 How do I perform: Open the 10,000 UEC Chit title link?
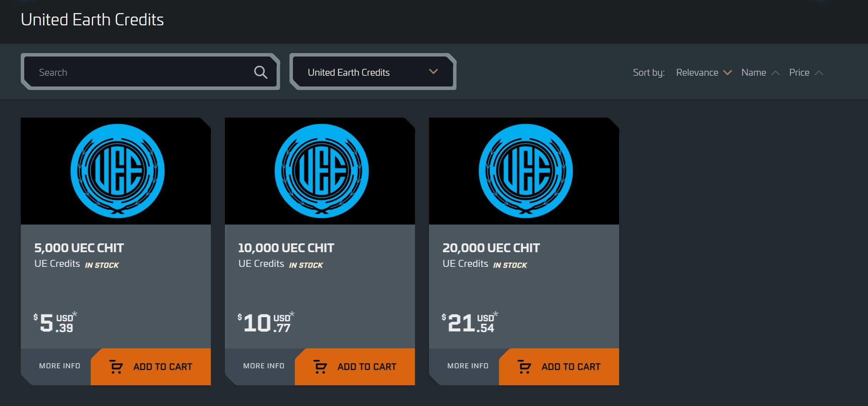tap(286, 248)
